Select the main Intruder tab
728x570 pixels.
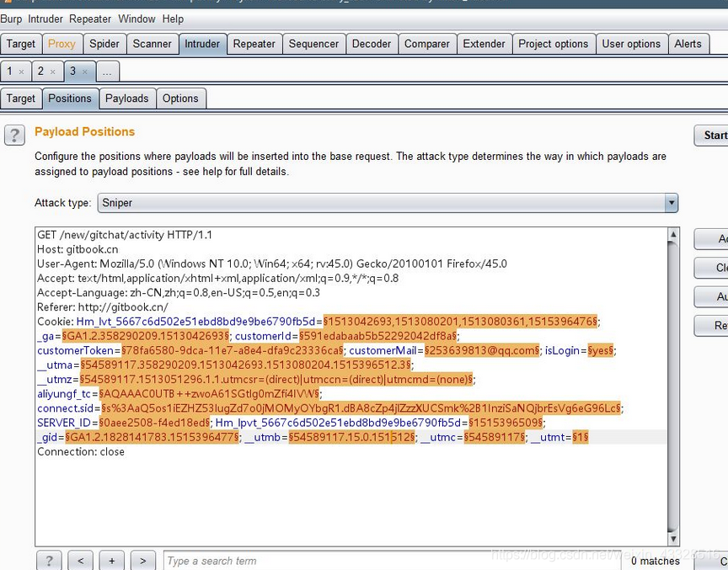point(202,44)
